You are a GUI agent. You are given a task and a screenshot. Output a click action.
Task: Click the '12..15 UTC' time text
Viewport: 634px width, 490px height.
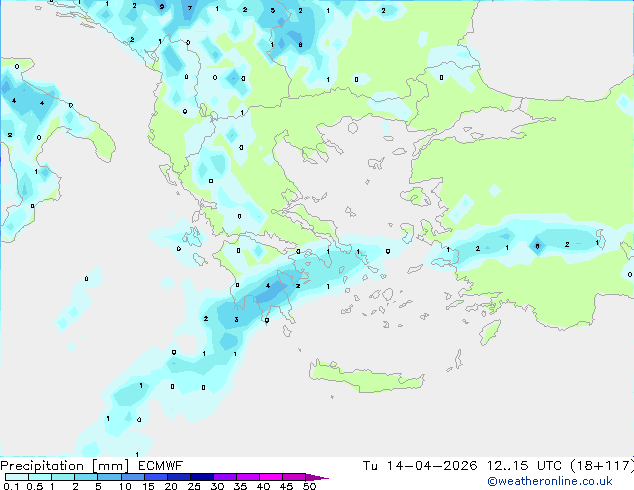click(x=524, y=466)
